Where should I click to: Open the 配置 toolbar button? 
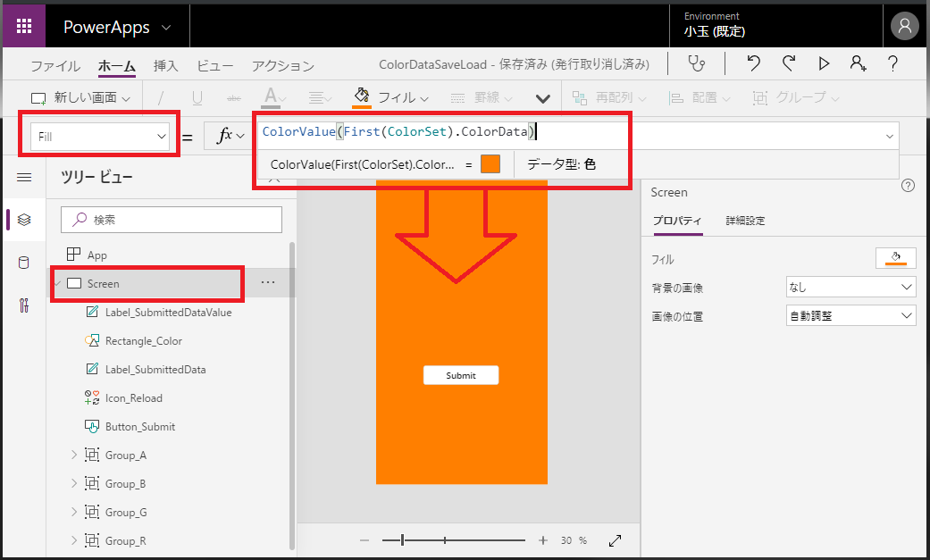699,98
